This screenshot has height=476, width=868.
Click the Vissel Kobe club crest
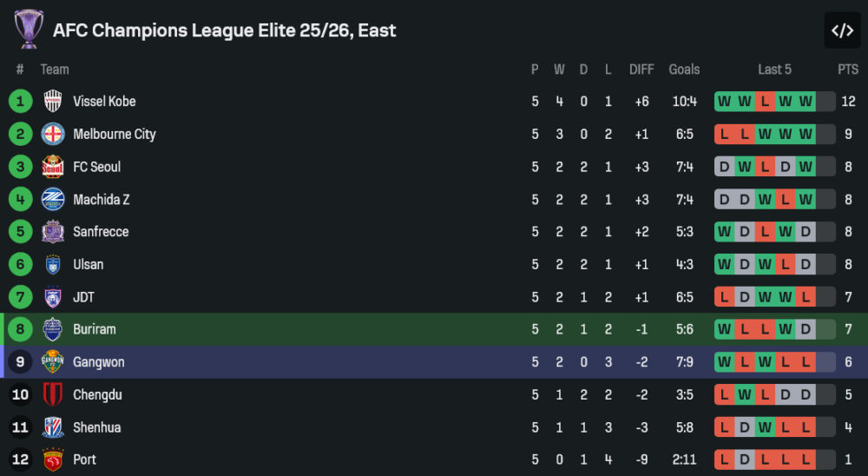53,102
